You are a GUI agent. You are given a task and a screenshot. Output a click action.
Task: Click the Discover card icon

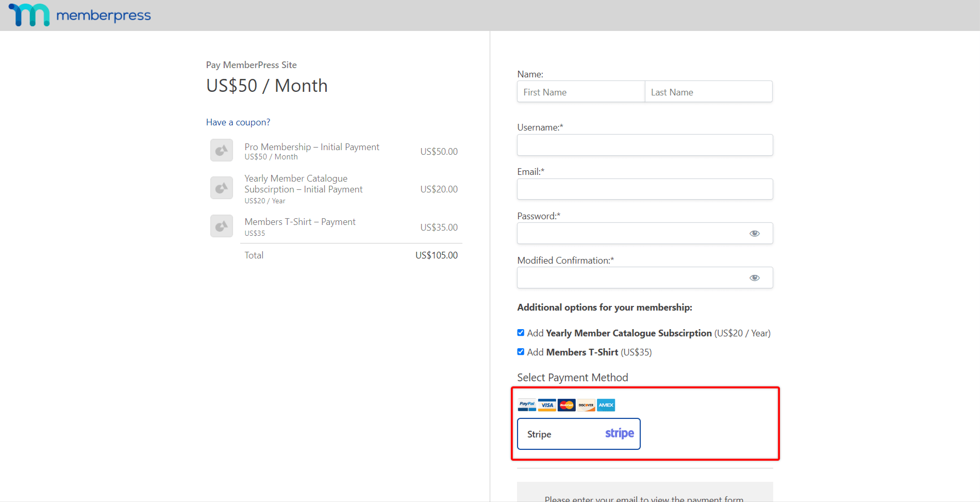[x=586, y=405]
